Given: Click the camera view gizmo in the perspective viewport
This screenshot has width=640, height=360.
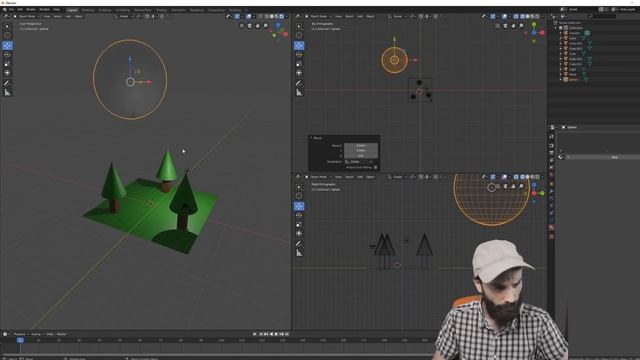Looking at the screenshot, I should 250,26.
